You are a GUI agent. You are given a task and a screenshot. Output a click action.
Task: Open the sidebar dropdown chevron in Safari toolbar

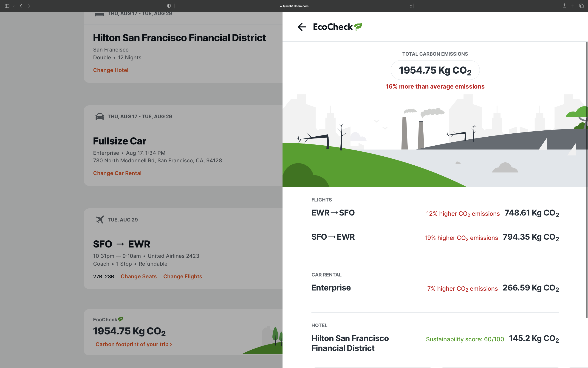13,6
